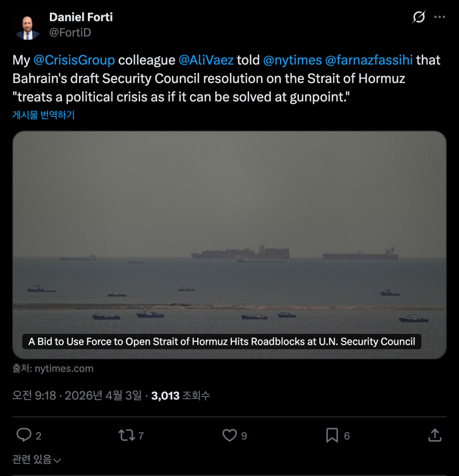Visit the @nytimes mention link
Viewport: 459px width, 476px height.
click(292, 60)
